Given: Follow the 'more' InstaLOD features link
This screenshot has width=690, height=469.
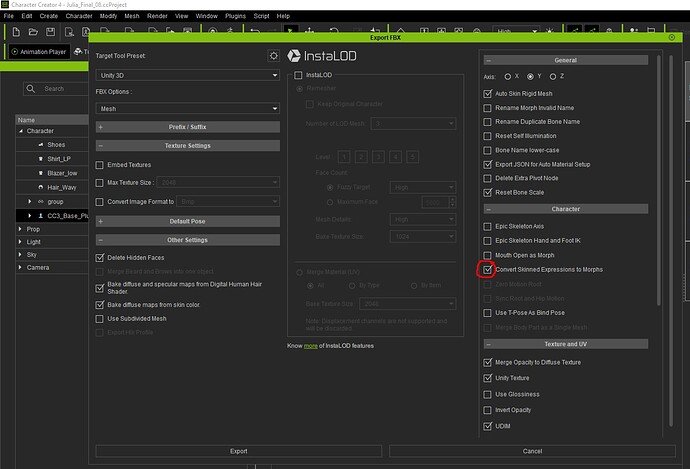Looking at the screenshot, I should click(x=311, y=346).
